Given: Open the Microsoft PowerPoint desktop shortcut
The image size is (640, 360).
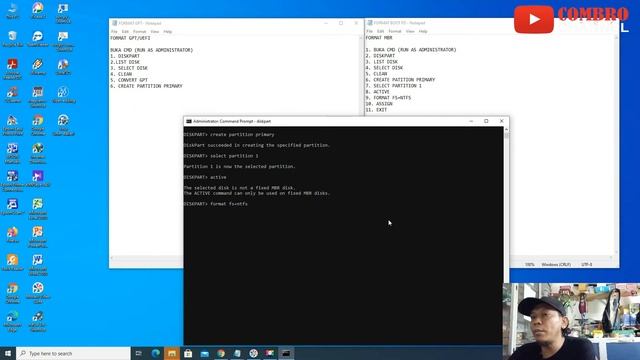Looking at the screenshot, I should click(x=38, y=237).
